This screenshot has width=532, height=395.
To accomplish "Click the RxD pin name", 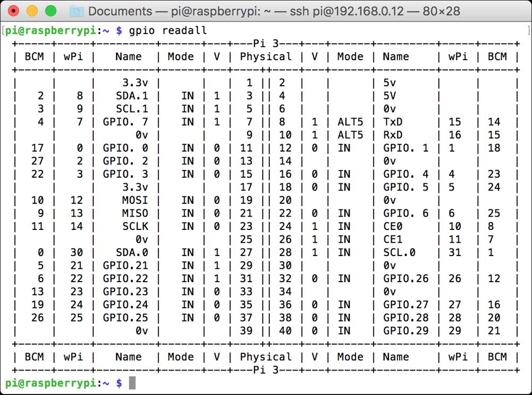I will coord(393,135).
